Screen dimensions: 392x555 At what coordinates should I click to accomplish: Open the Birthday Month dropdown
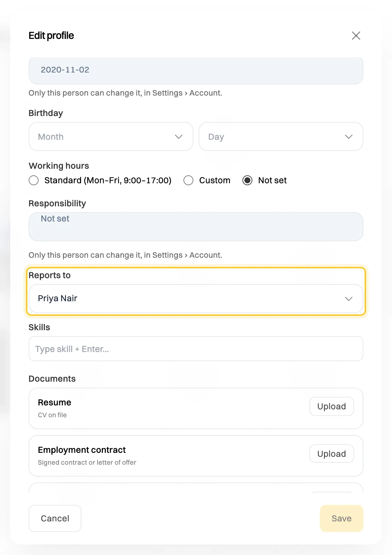click(111, 136)
